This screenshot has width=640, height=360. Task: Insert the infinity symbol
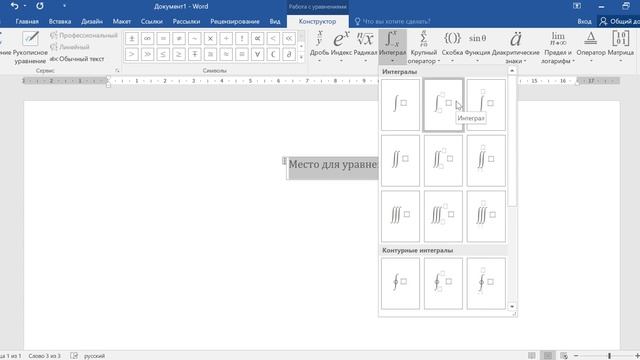(147, 39)
